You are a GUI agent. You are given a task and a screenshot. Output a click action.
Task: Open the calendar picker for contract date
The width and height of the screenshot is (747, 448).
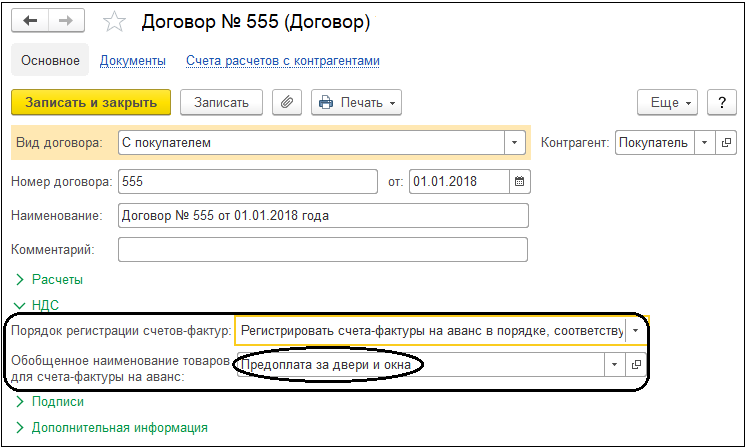(519, 181)
